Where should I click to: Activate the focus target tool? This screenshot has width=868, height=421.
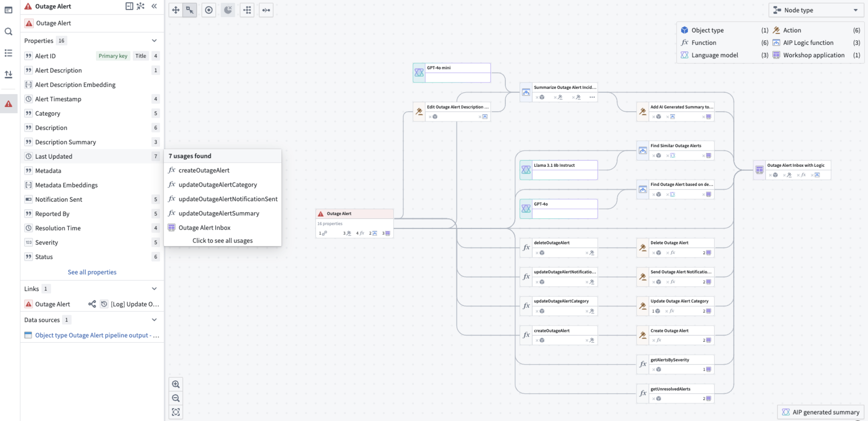tap(209, 10)
